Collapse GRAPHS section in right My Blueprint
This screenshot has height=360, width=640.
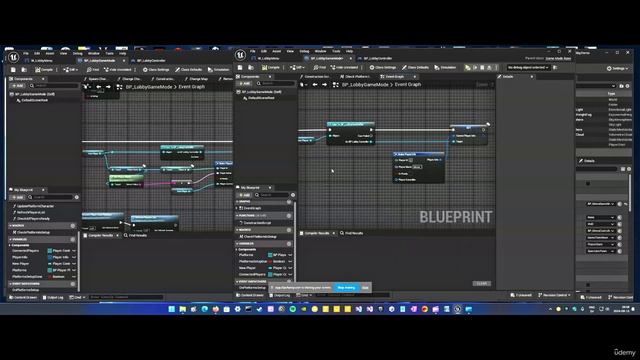pos(238,202)
